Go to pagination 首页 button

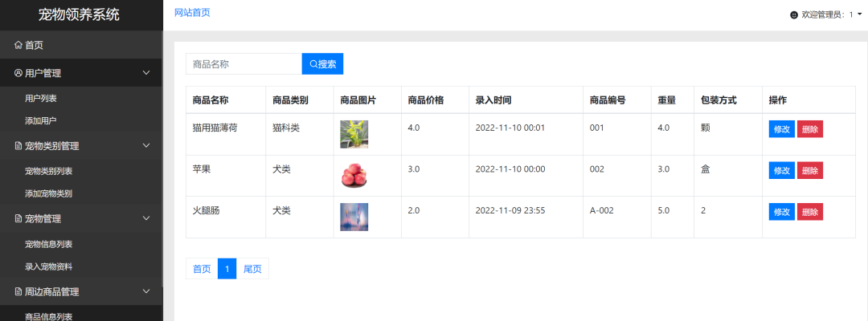(x=202, y=269)
